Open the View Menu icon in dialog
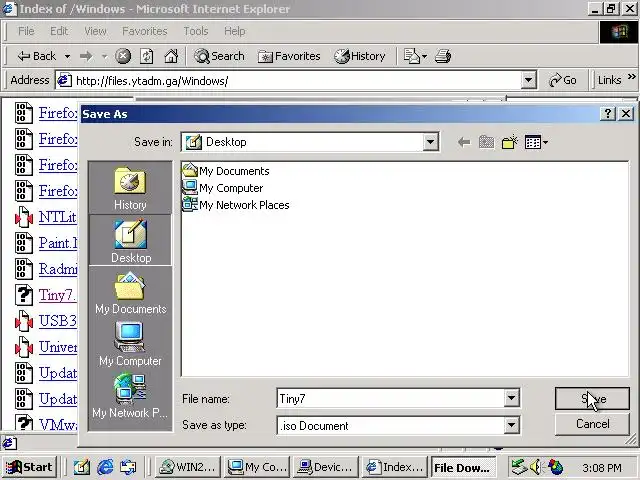Screen dimensions: 640x480 [536, 142]
